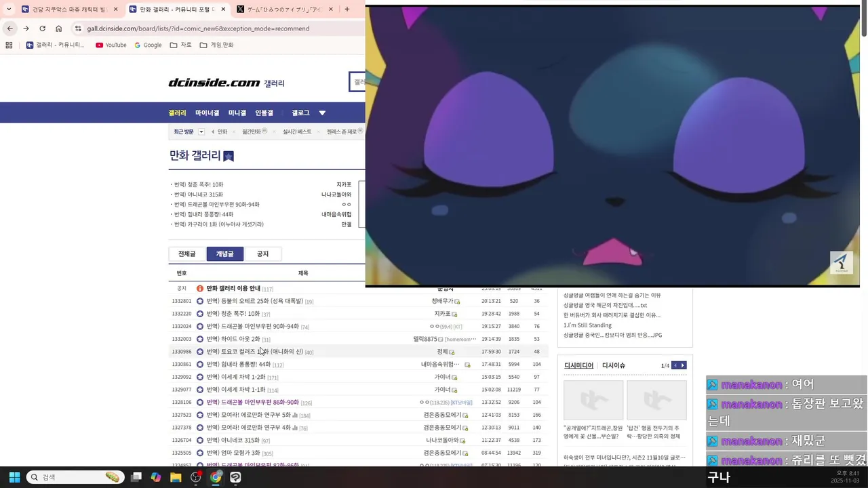Open the 인물갤 navigation menu
868x488 pixels.
264,113
